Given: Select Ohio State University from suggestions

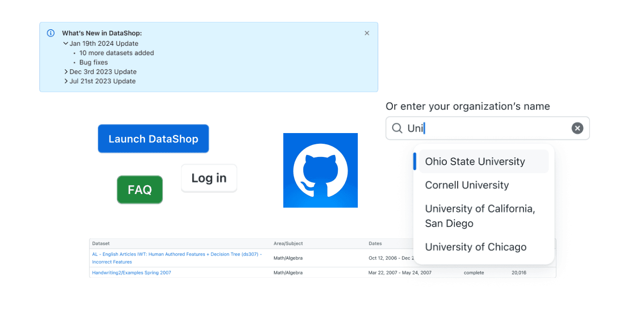Looking at the screenshot, I should [x=484, y=161].
